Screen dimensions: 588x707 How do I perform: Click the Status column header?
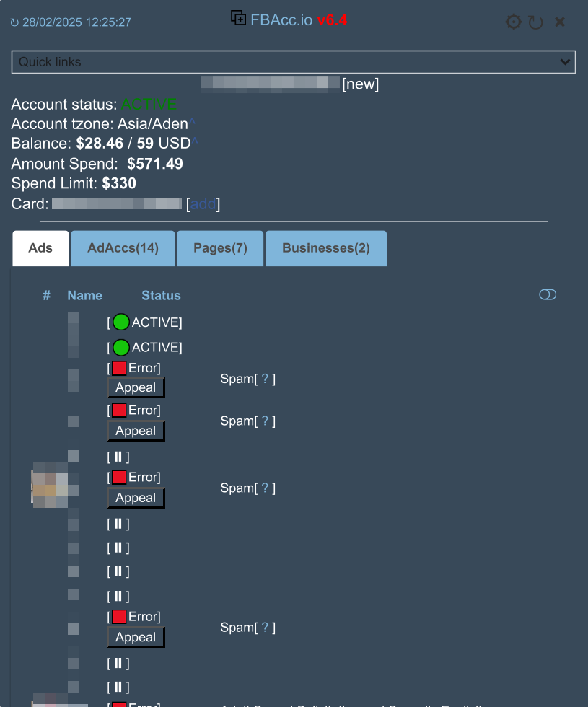tap(161, 295)
